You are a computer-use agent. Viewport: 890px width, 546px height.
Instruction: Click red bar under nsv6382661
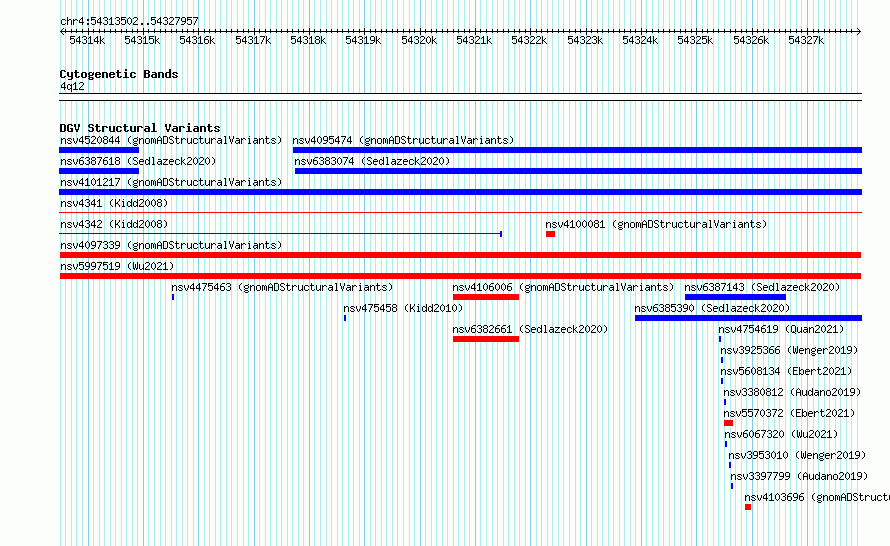click(x=486, y=339)
